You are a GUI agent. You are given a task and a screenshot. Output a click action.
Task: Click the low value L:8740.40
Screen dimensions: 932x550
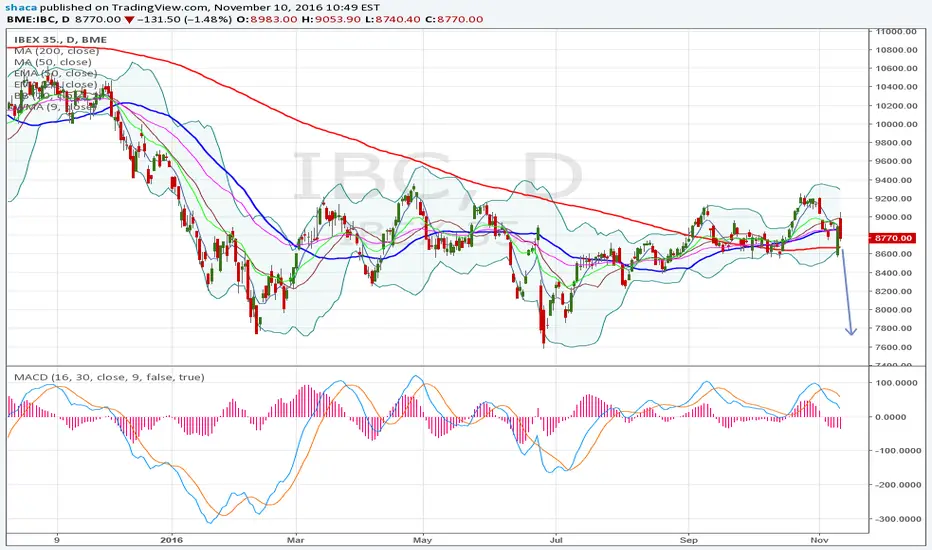click(395, 19)
